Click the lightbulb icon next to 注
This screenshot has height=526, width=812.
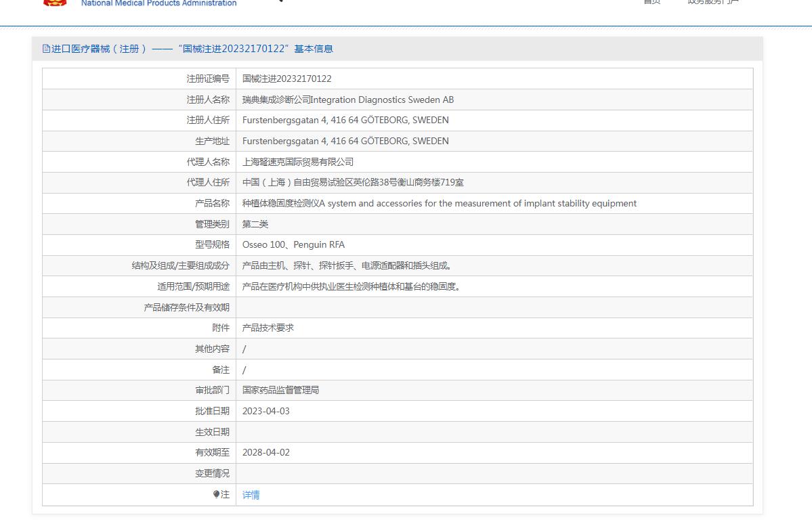tap(217, 494)
